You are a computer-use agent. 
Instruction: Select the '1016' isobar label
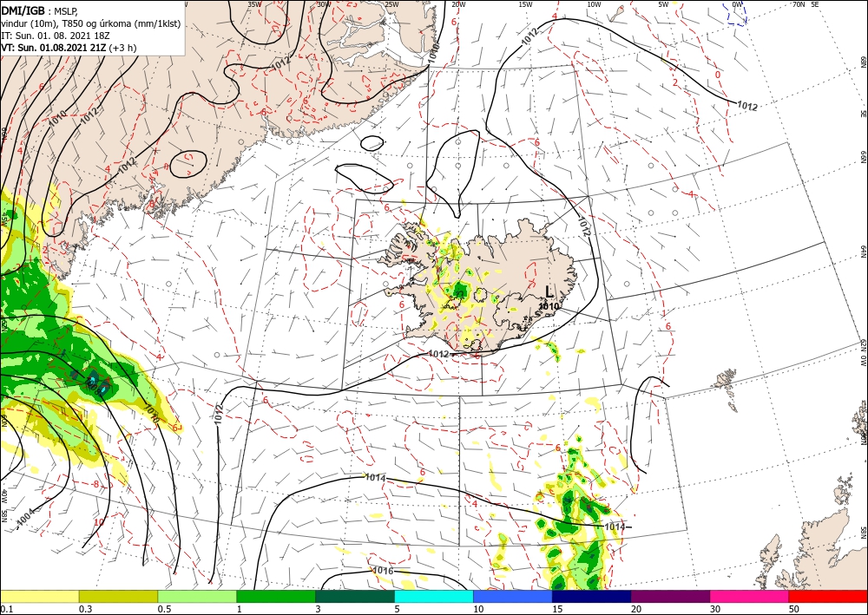[383, 571]
